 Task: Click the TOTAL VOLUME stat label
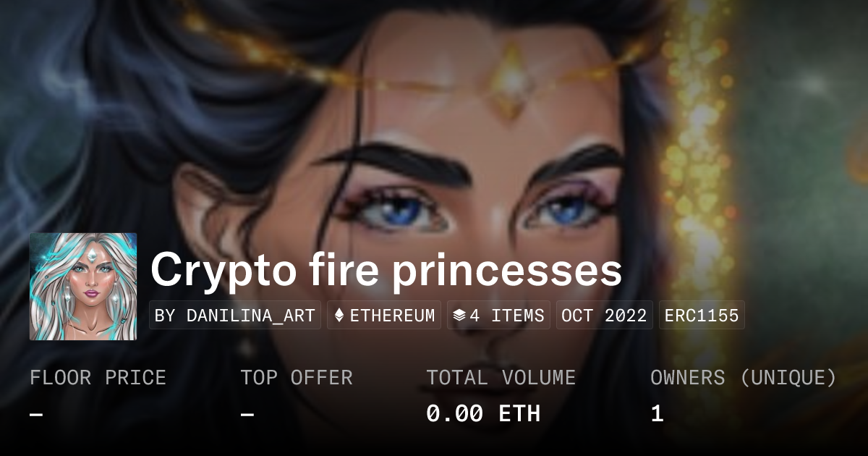(x=501, y=378)
